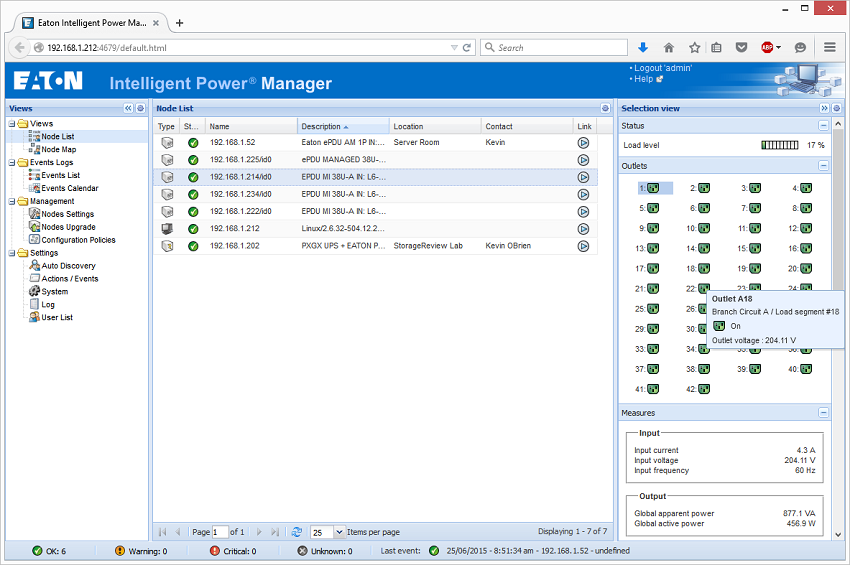Open Events List
The height and width of the screenshot is (565, 850).
60,176
